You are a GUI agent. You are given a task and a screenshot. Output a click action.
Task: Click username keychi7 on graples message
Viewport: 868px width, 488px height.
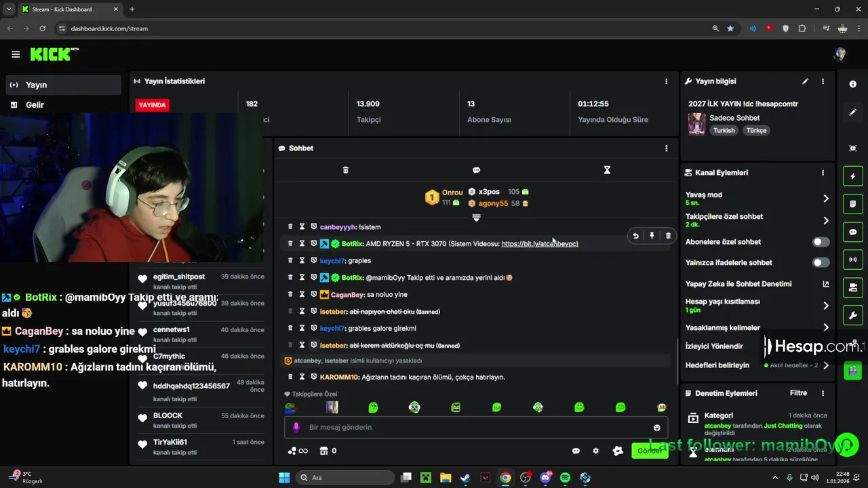[x=332, y=260]
